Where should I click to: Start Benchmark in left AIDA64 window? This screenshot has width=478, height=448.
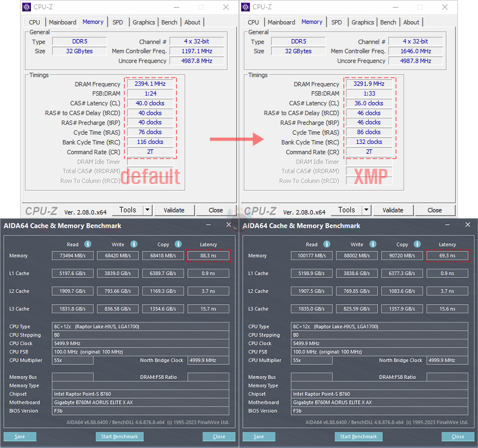(x=119, y=437)
